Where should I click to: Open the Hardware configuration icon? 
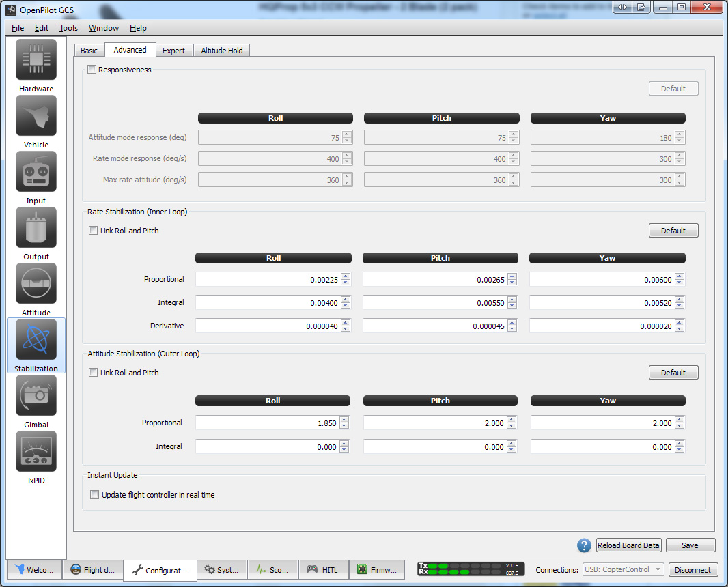[x=36, y=60]
